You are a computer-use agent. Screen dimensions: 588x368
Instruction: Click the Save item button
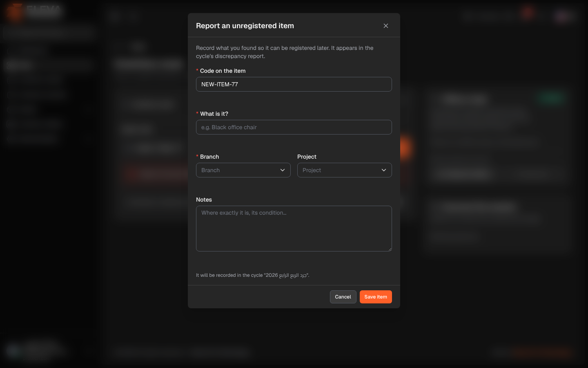point(376,297)
